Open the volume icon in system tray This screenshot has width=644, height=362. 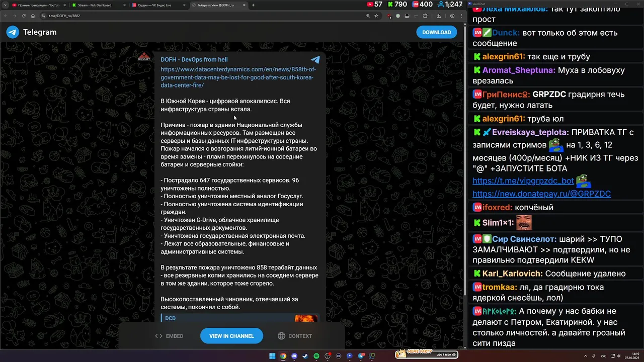(618, 356)
